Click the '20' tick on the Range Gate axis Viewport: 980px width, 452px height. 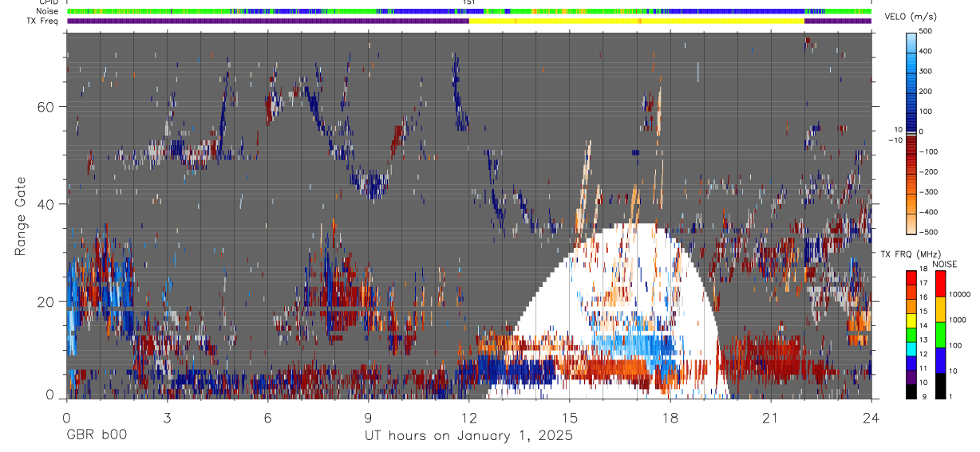point(45,301)
